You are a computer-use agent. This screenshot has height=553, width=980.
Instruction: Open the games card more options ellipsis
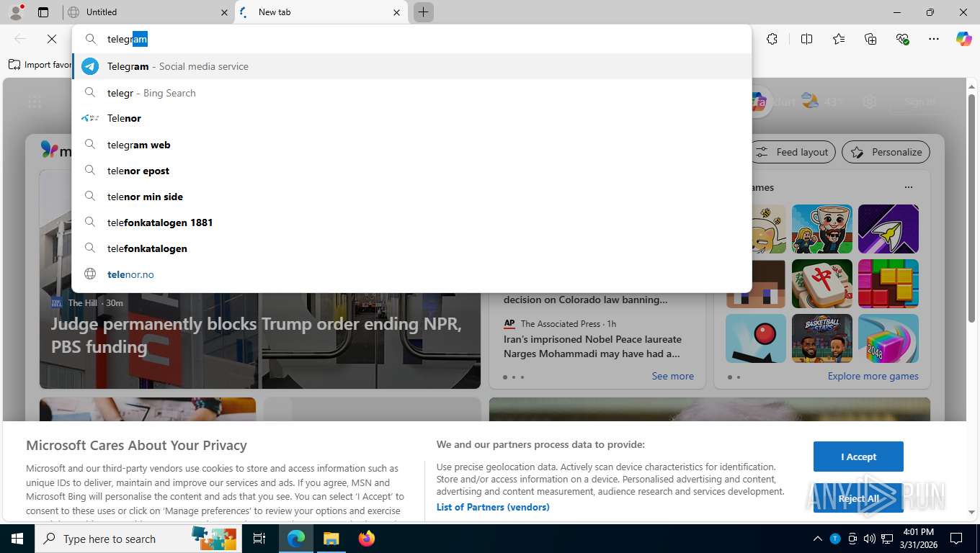point(909,187)
